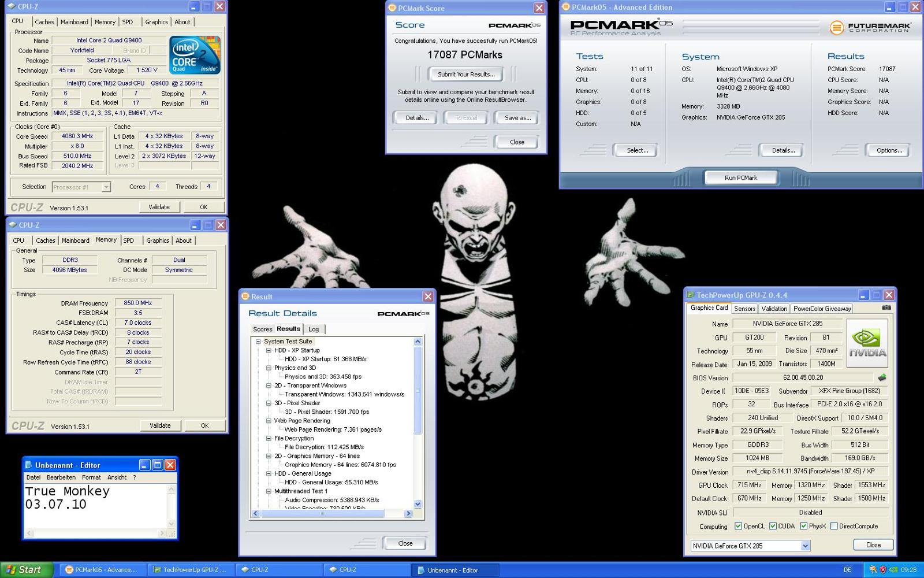Collapse the Web Page Rendering node

point(269,421)
